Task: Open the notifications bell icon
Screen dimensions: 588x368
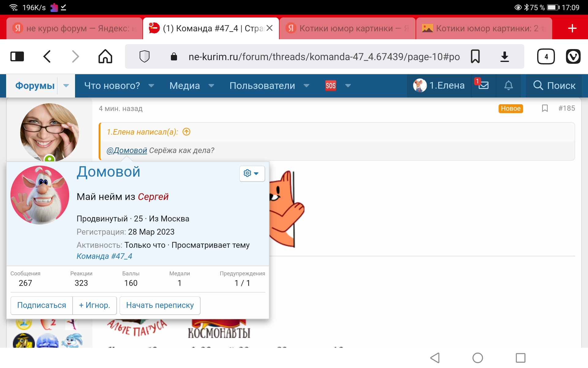Action: (x=508, y=85)
